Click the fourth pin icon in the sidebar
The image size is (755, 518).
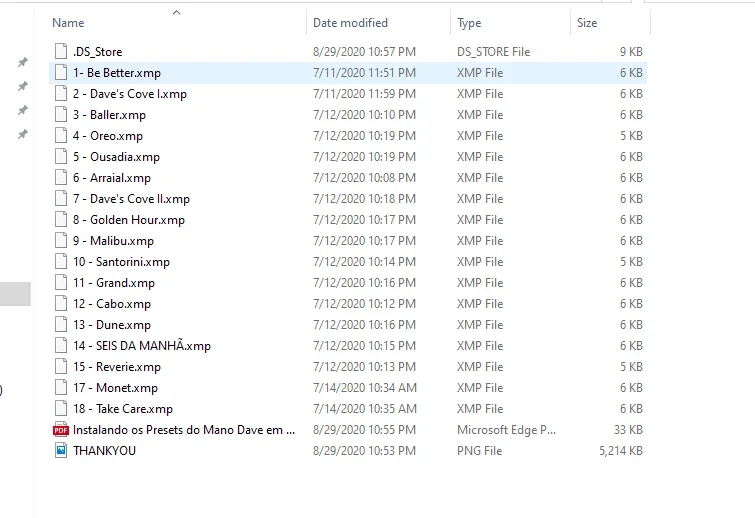coord(23,134)
